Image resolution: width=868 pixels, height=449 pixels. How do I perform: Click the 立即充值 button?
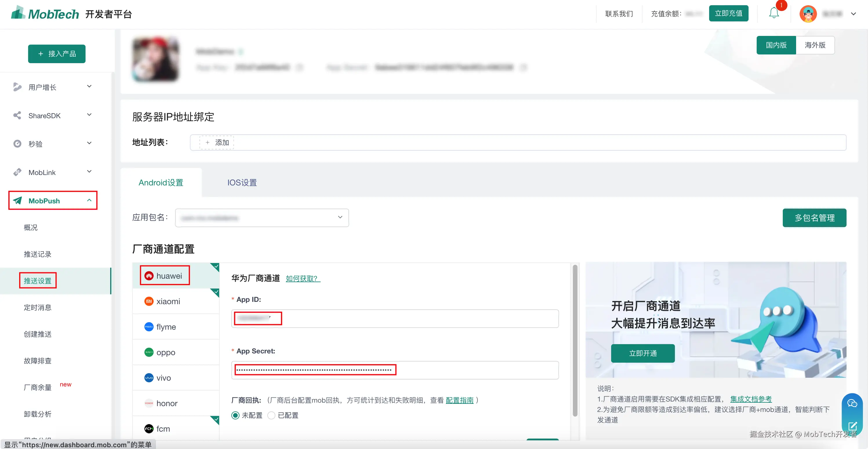tap(729, 13)
